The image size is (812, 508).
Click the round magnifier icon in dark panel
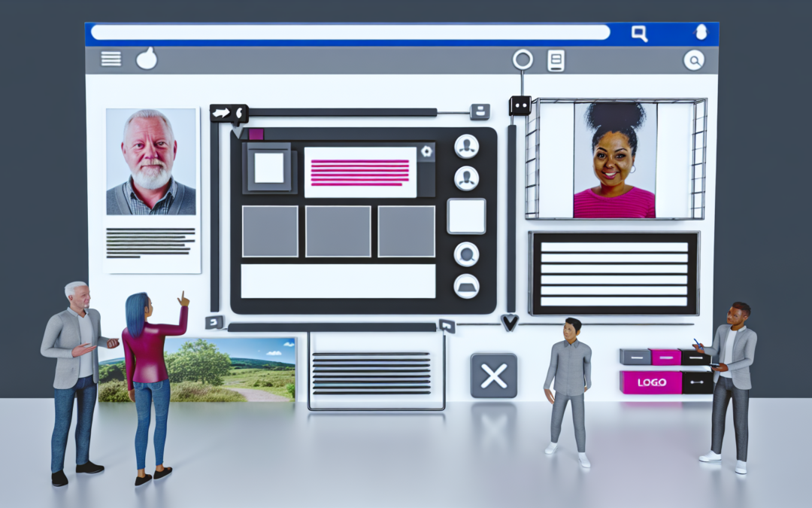click(x=467, y=254)
